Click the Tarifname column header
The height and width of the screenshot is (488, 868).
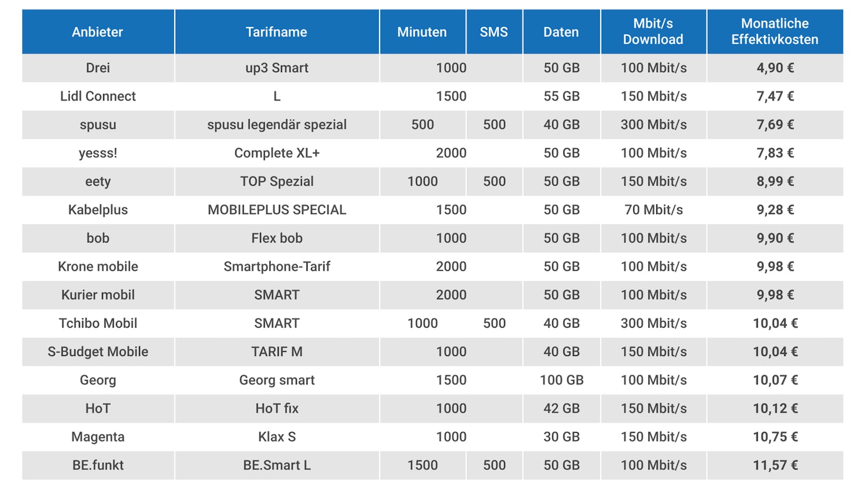277,32
